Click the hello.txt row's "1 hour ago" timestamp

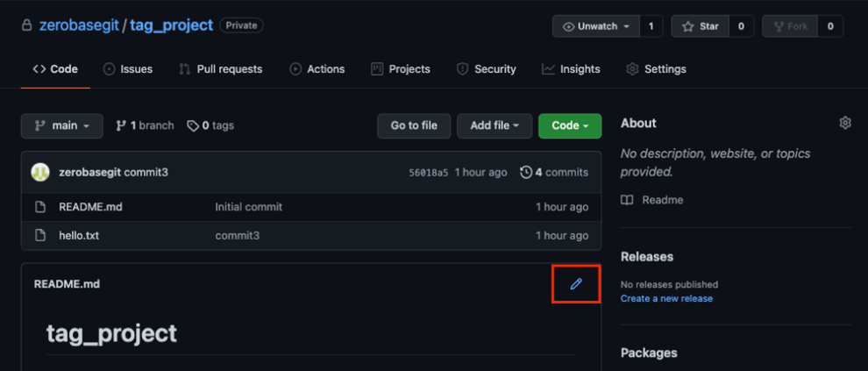562,235
